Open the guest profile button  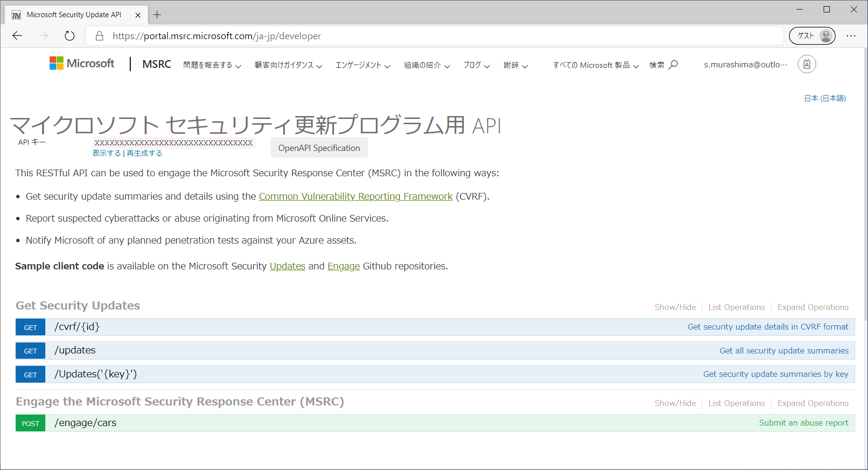click(812, 36)
